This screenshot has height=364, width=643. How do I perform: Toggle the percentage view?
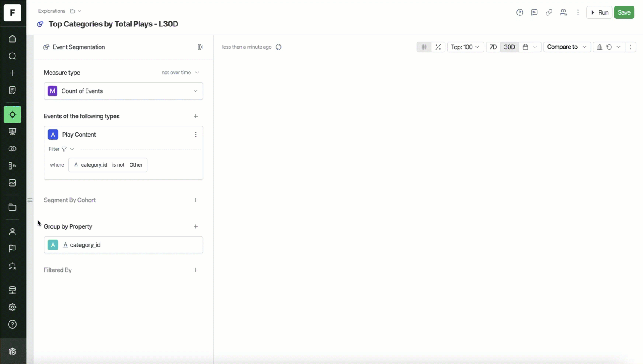[438, 47]
